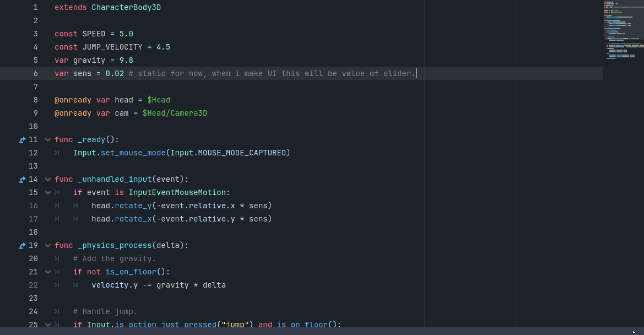Click the 0.02 value of sens
The height and width of the screenshot is (335, 644).
[115, 73]
